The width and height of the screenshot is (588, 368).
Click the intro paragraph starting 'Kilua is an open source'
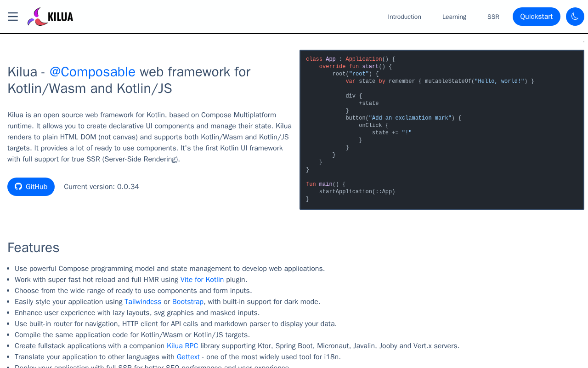150,137
